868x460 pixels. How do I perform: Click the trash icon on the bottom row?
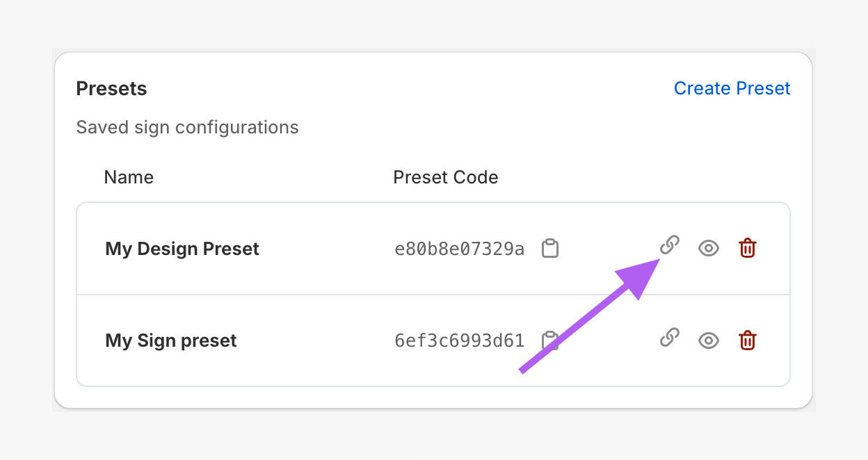[x=747, y=340]
